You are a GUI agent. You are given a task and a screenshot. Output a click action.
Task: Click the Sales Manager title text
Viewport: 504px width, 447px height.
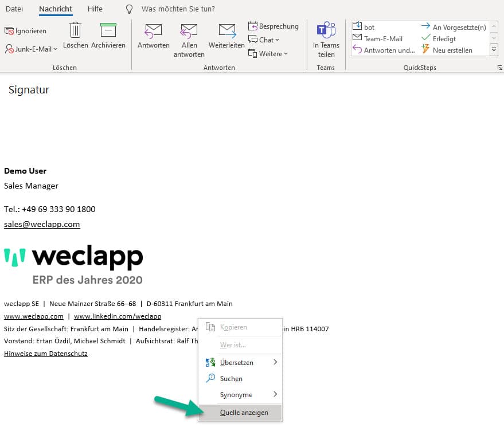(x=31, y=186)
